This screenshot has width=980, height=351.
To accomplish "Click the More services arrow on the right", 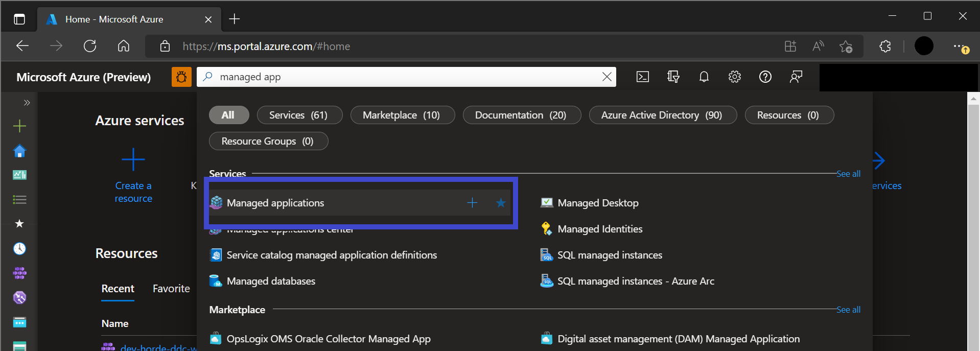I will point(879,160).
